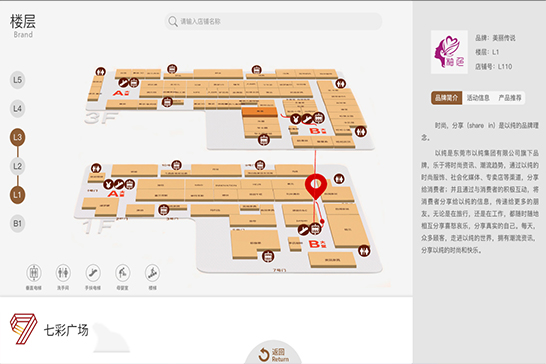This screenshot has width=546, height=364.
Task: Click escalator icon near entrance B on 3F
Action: [307, 119]
